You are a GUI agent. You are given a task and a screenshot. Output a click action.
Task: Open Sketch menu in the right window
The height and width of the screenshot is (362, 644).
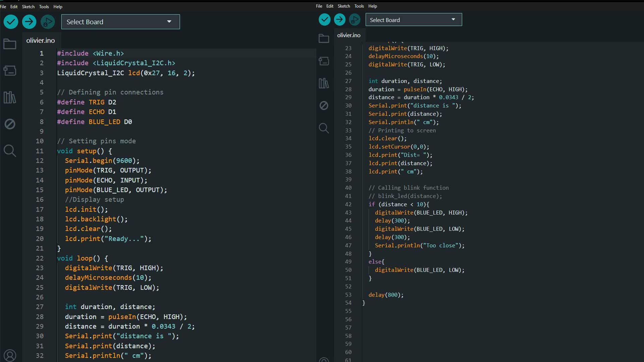[x=344, y=6]
